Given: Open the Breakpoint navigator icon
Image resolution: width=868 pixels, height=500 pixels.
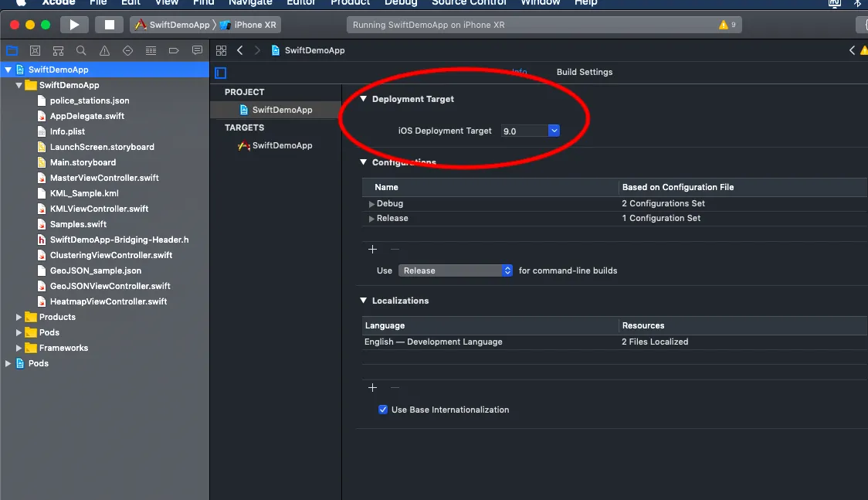Looking at the screenshot, I should (x=174, y=51).
